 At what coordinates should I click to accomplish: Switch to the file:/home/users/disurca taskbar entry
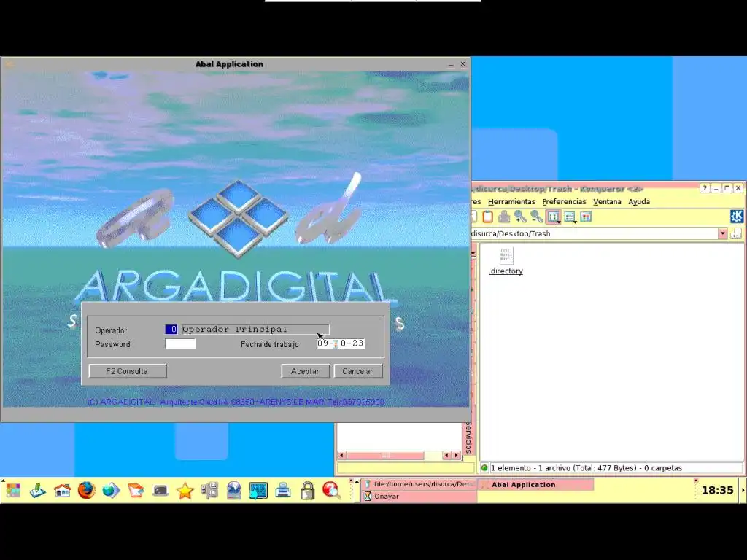point(419,484)
